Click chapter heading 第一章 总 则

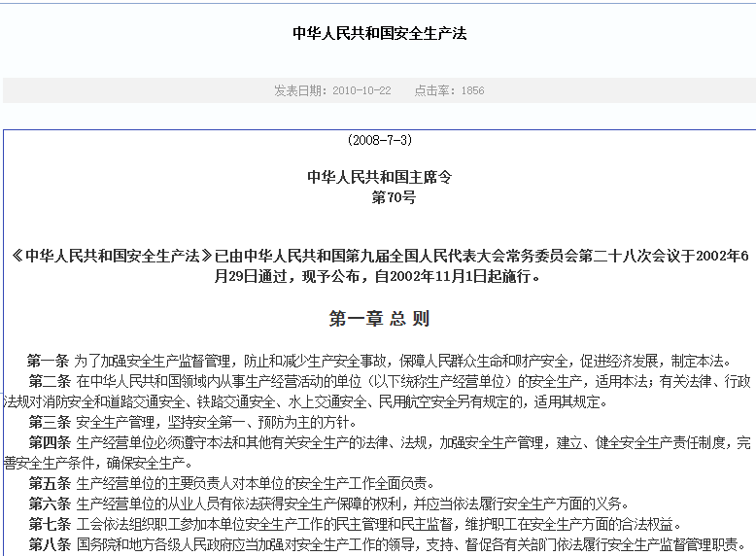pos(379,319)
